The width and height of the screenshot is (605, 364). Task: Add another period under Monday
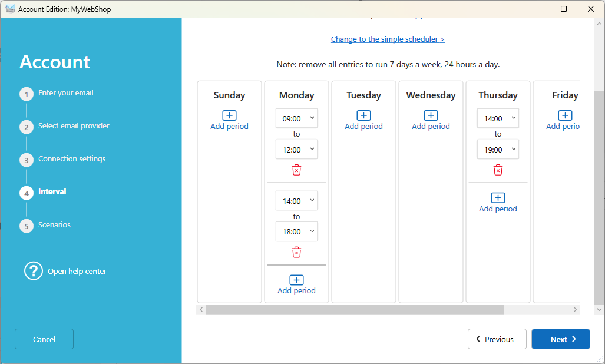[296, 284]
